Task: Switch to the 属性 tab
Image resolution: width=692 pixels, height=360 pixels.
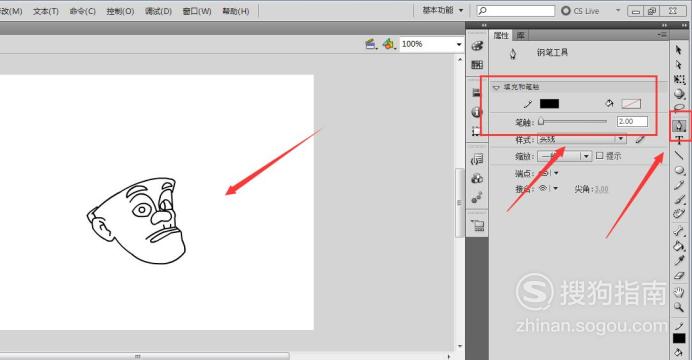Action: [501, 35]
